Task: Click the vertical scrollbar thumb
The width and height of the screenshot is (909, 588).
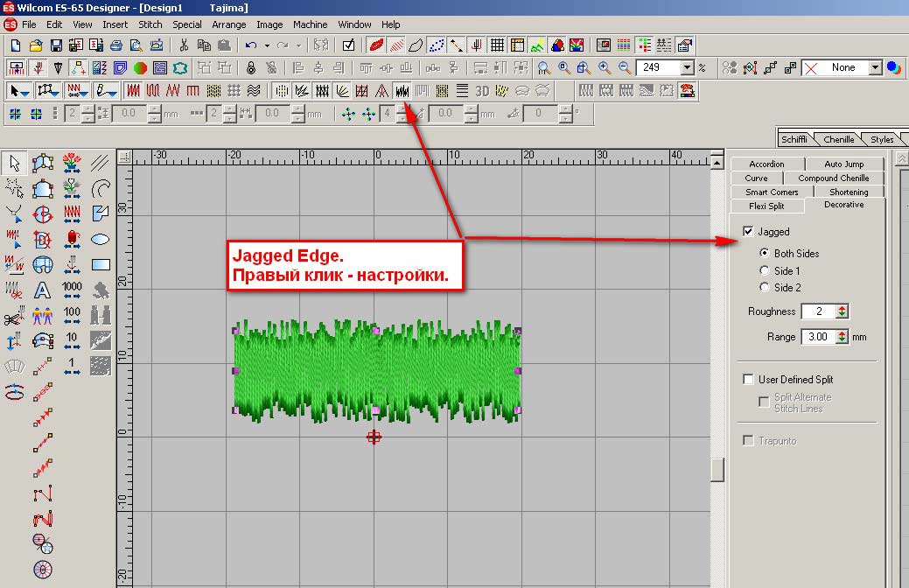Action: tap(717, 470)
